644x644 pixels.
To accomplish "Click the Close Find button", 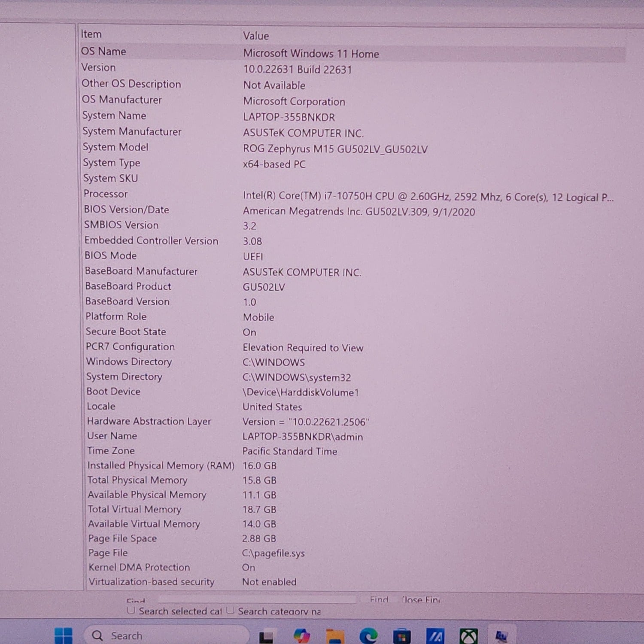I will click(x=422, y=600).
